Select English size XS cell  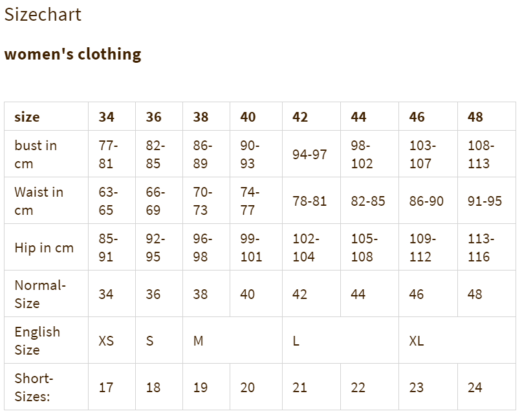coord(112,340)
